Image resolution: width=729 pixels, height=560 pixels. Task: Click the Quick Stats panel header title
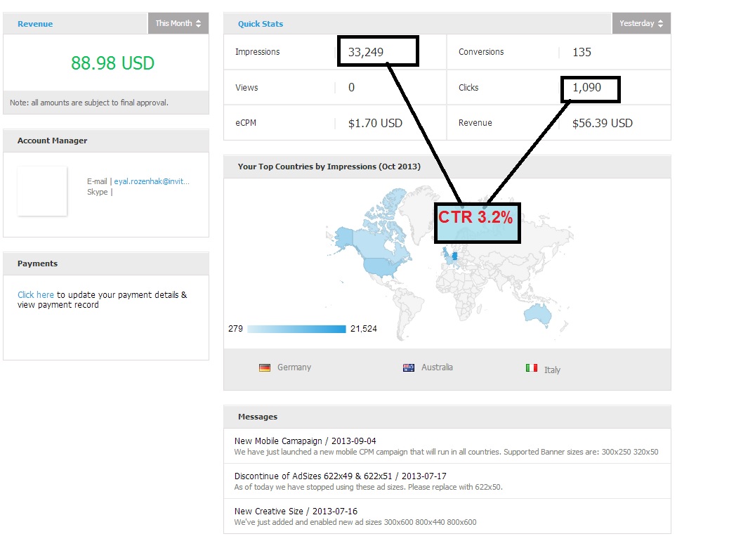(x=261, y=24)
